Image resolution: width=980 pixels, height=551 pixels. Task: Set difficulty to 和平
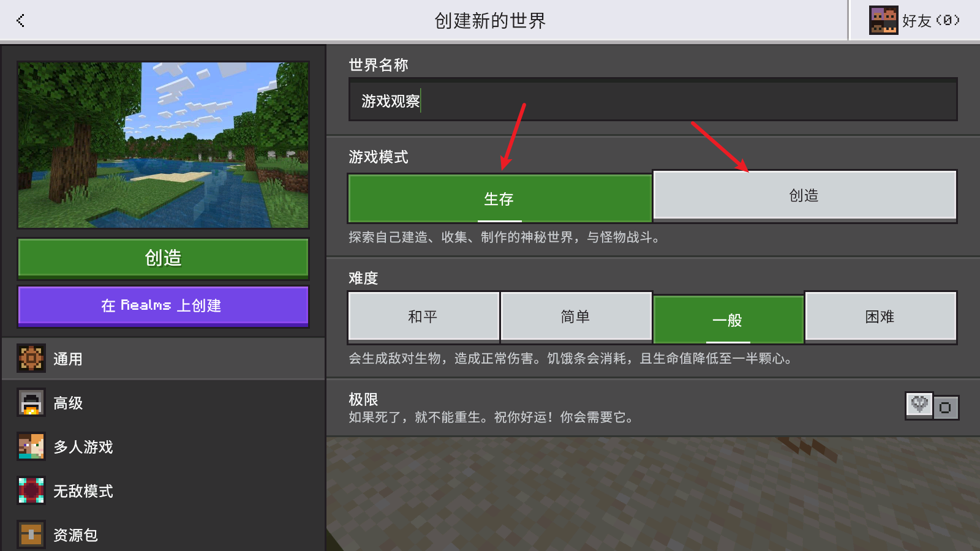[423, 317]
